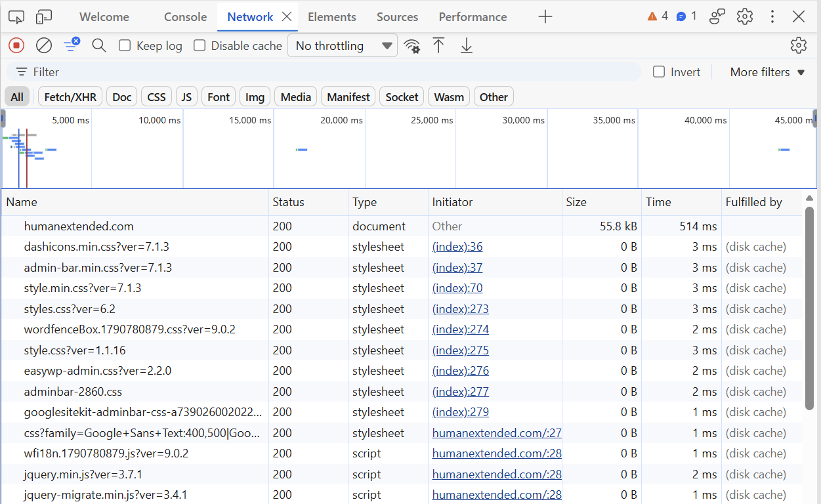
Task: Open the feedback people icon
Action: click(x=717, y=17)
